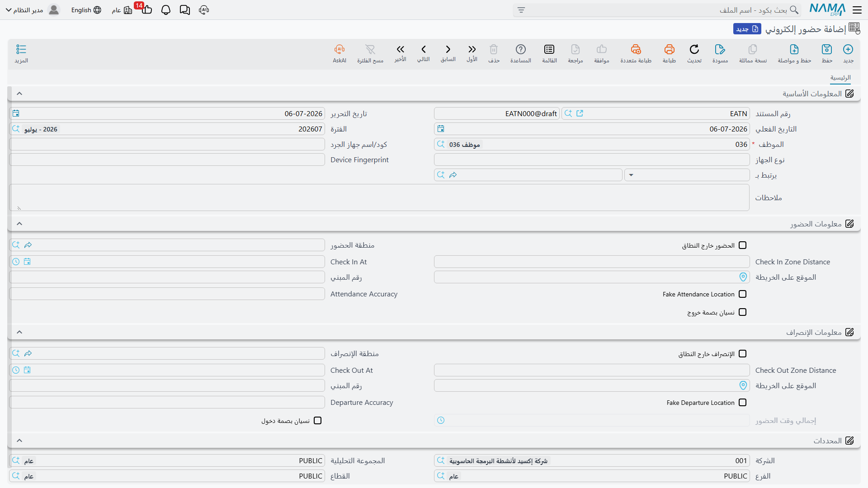Click map pin icon in attendance الموقع على الخريطة
Screen dimensions: 868x488
click(x=743, y=277)
